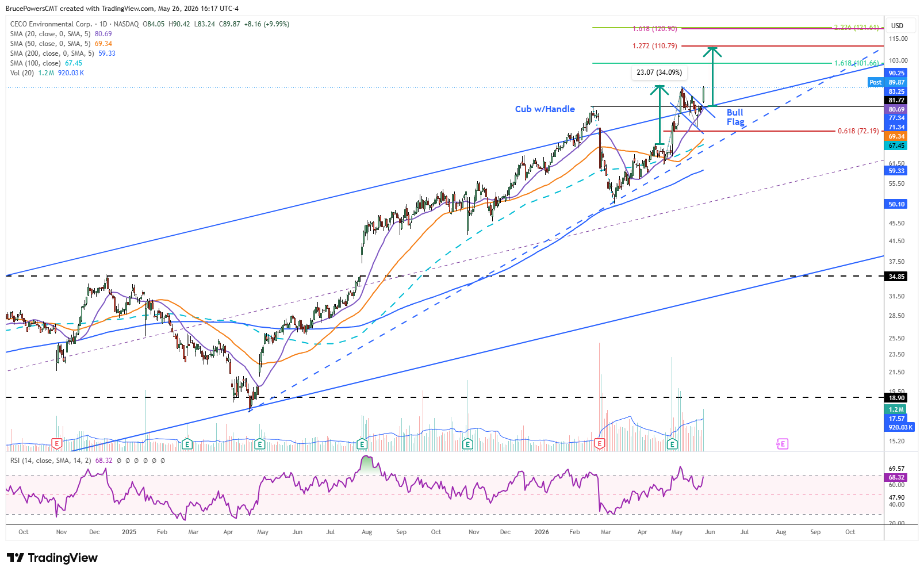Click the 'Bull Flag' text annotation
The height and width of the screenshot is (575, 924).
point(735,117)
